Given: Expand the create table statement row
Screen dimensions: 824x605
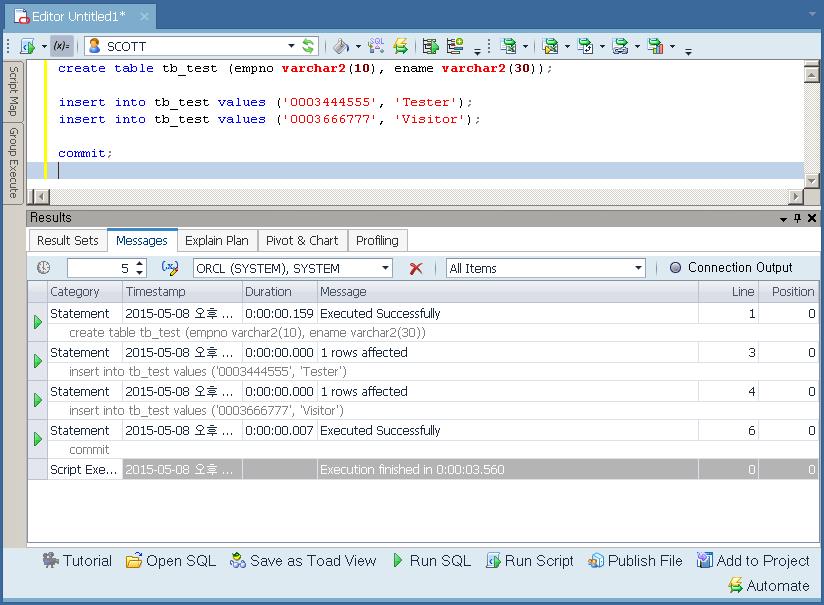Looking at the screenshot, I should pyautogui.click(x=38, y=322).
